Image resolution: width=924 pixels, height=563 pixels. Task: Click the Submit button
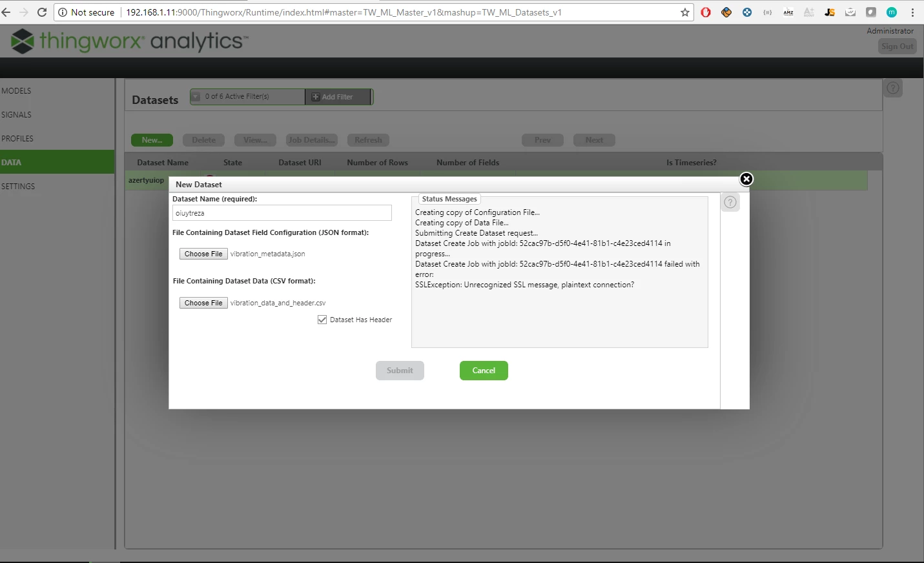tap(400, 371)
